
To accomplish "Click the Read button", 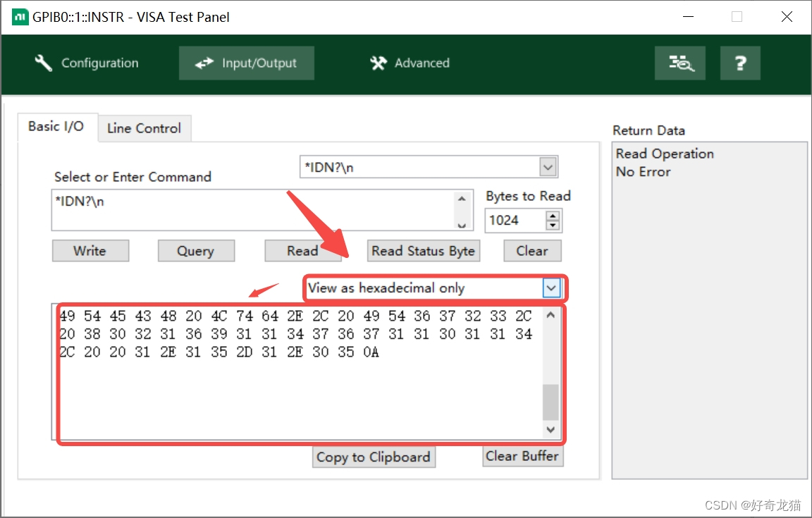I will tap(302, 251).
